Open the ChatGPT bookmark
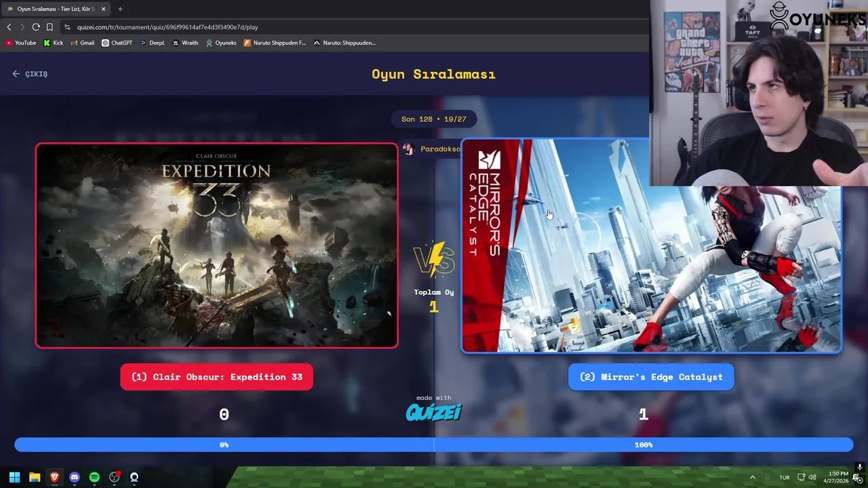The width and height of the screenshot is (868, 488). pyautogui.click(x=117, y=43)
